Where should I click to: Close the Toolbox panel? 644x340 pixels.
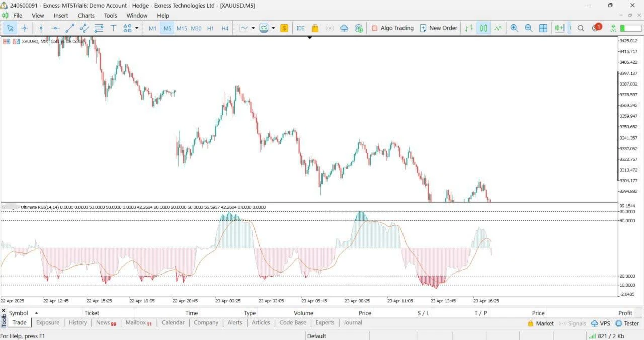point(3,310)
